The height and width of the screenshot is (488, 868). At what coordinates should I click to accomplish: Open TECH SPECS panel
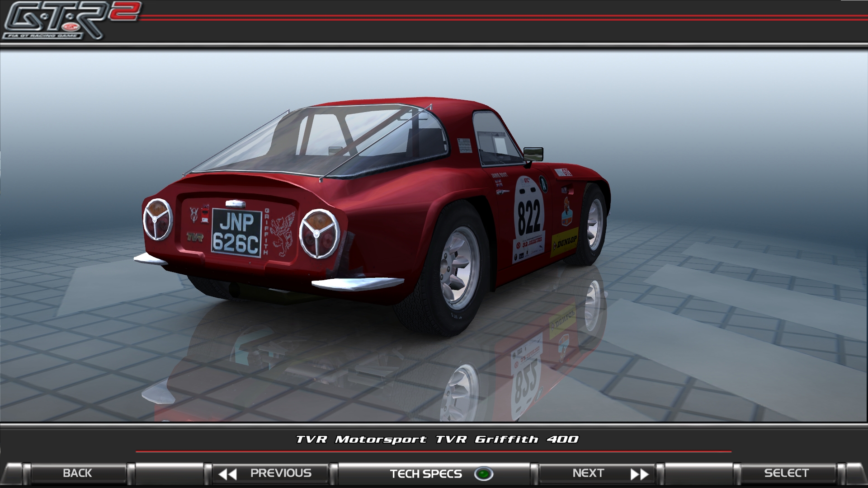[434, 474]
